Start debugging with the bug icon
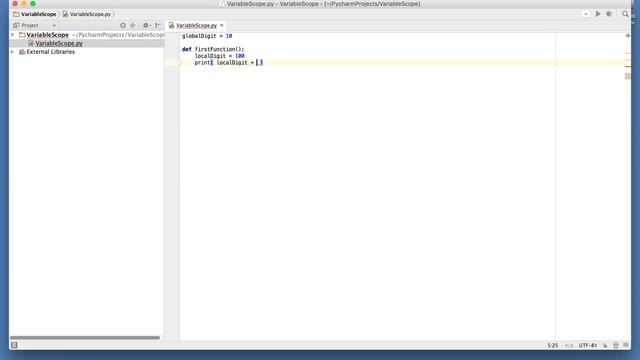Image resolution: width=640 pixels, height=360 pixels. pos(609,14)
